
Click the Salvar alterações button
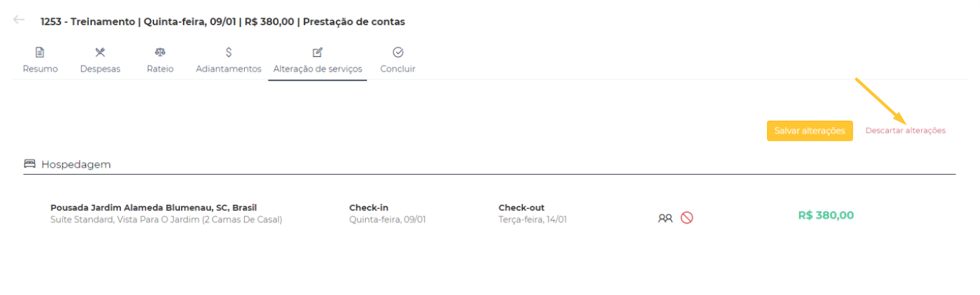point(810,130)
